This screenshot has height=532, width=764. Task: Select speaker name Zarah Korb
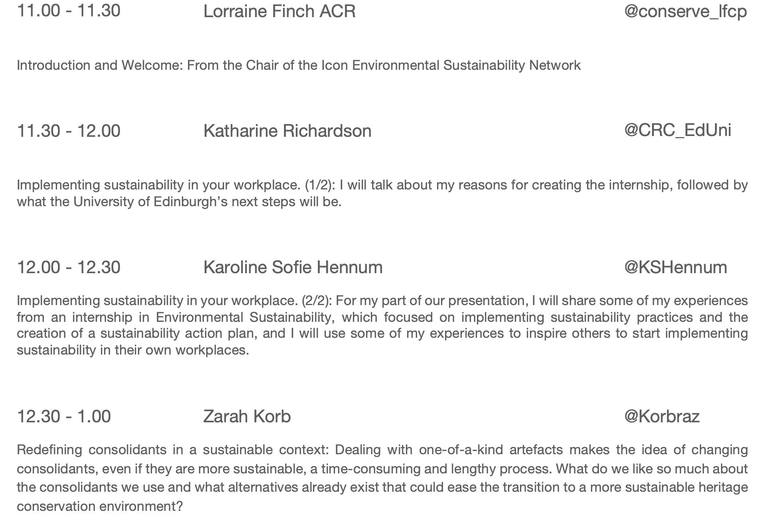[x=247, y=416]
